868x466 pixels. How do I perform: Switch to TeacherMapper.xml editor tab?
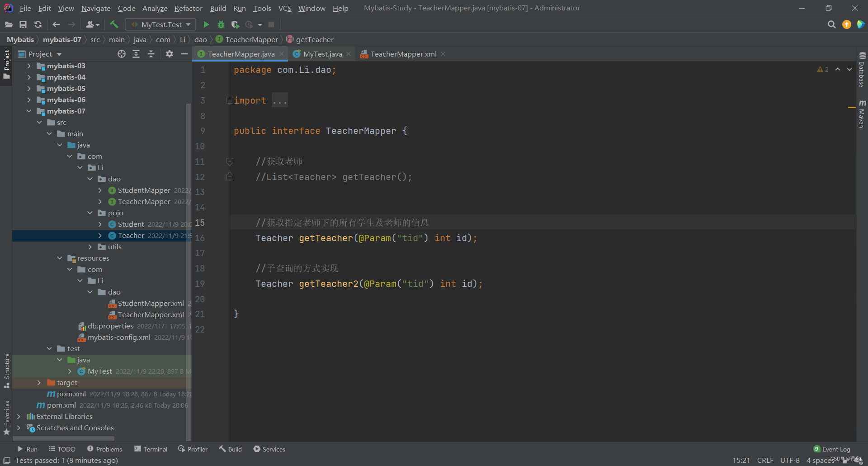pyautogui.click(x=403, y=54)
